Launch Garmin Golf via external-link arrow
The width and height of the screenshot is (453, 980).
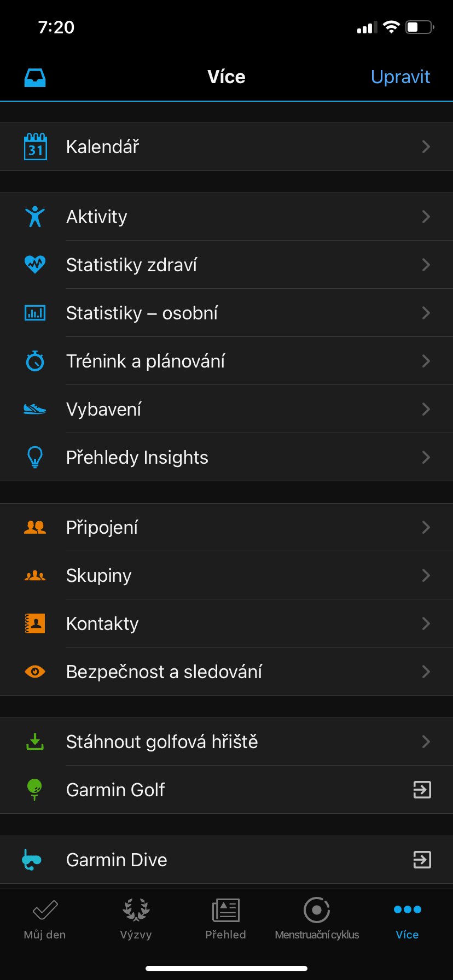[x=422, y=790]
